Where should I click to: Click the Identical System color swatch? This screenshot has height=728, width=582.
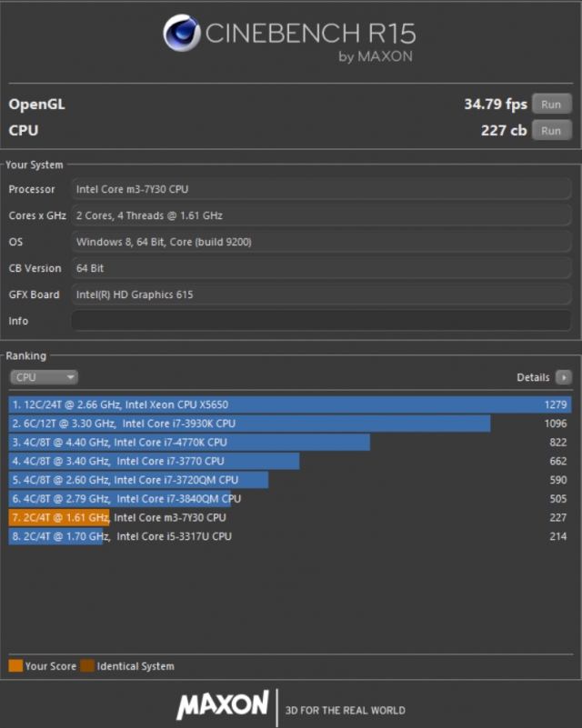(87, 666)
